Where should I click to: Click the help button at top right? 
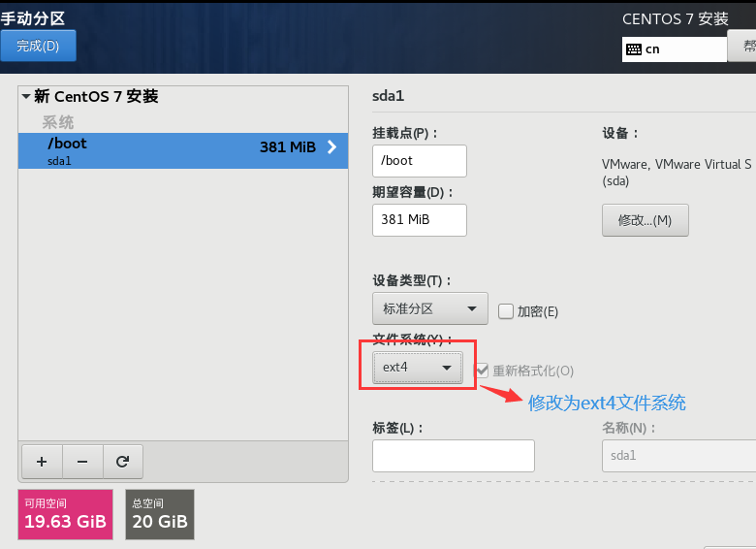point(743,46)
